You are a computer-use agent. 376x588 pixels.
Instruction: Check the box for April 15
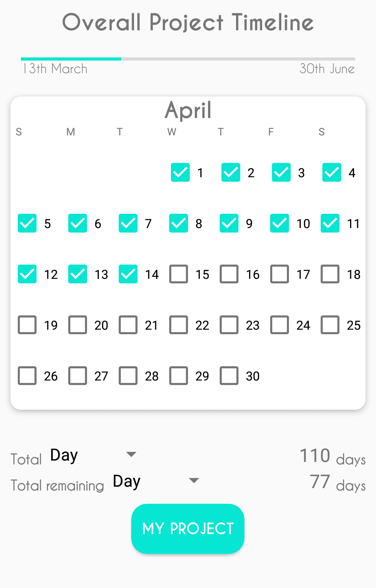tap(179, 274)
